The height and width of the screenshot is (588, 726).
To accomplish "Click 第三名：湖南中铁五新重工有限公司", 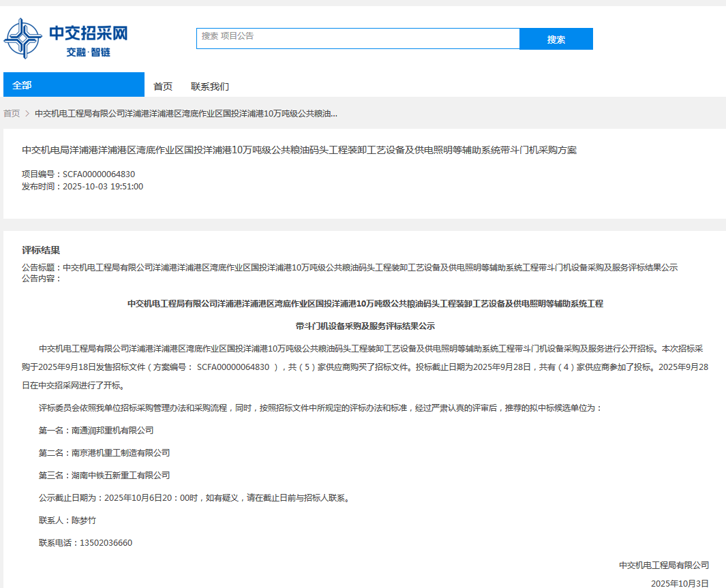I will (x=104, y=476).
